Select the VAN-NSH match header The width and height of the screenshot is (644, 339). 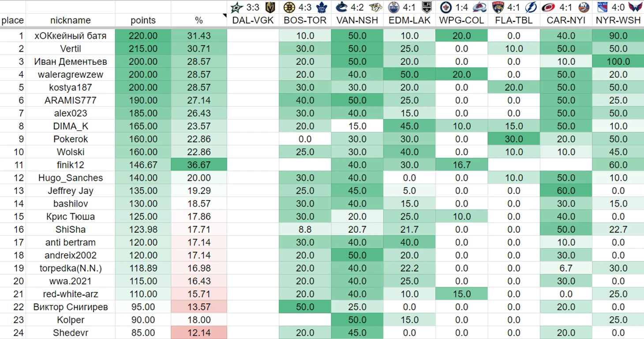(357, 20)
